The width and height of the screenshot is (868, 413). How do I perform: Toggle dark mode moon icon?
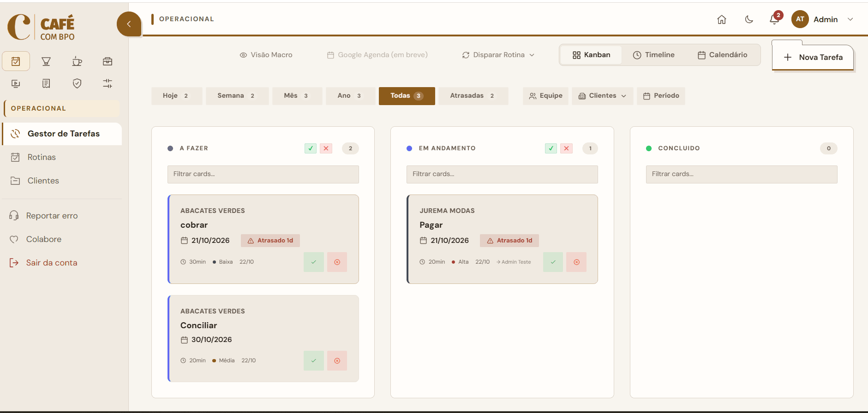pos(749,19)
